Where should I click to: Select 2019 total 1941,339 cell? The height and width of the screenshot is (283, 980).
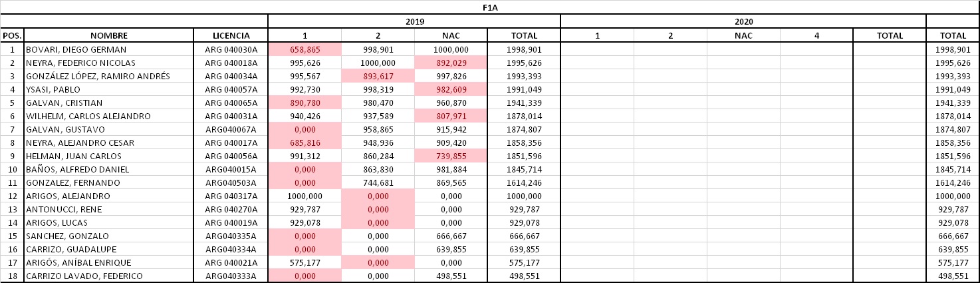click(524, 103)
